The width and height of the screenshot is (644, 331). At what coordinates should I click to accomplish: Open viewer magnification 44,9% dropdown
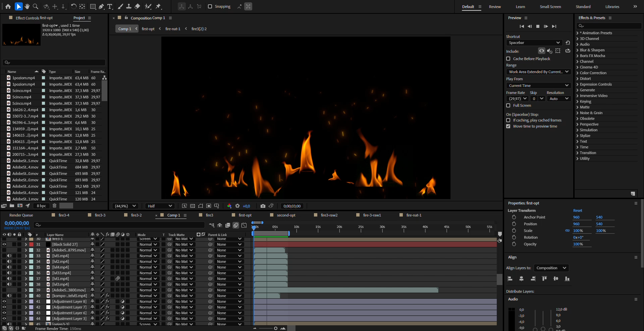[125, 206]
